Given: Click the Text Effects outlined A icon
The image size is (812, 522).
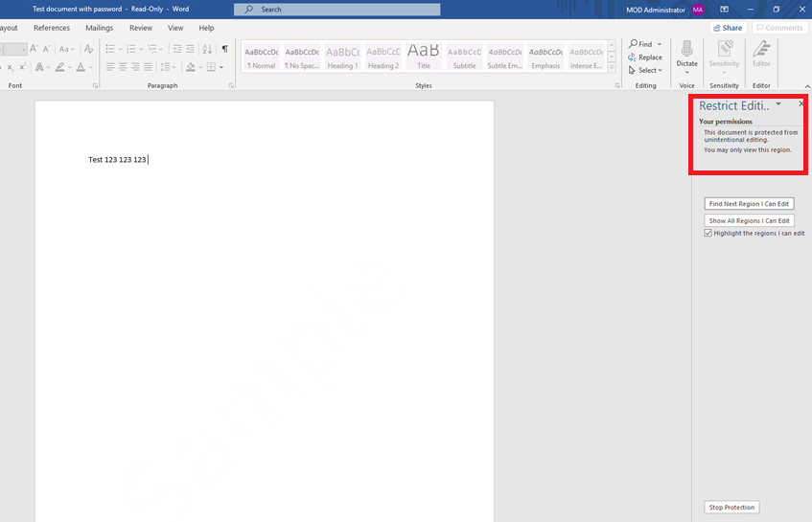Looking at the screenshot, I should (39, 67).
